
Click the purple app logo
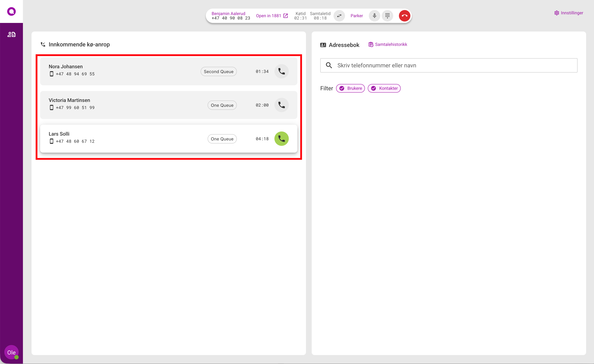[11, 11]
